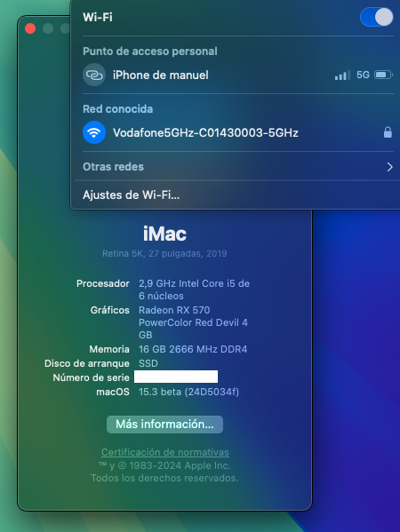Click the Gráficos label
This screenshot has width=400, height=532.
pos(110,310)
